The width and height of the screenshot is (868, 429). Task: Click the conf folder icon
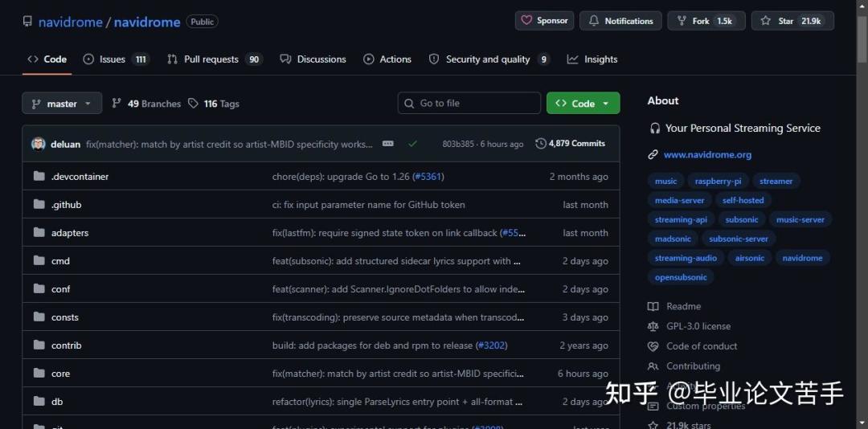click(x=39, y=289)
